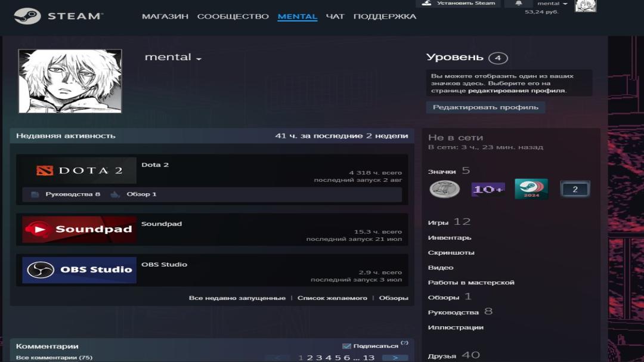This screenshot has height=362, width=644.
Task: Open the ПОДДЕРЖКА menu item
Action: pyautogui.click(x=385, y=17)
